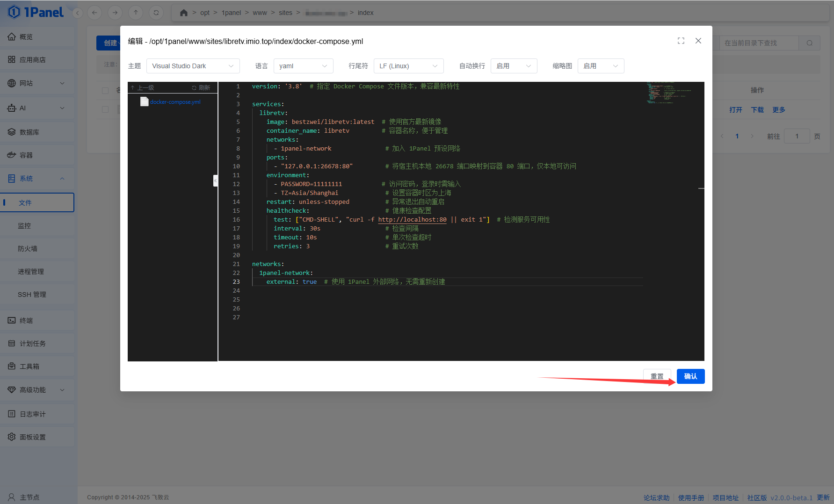834x504 pixels.
Task: Click the 主节点 node selector
Action: click(x=24, y=497)
